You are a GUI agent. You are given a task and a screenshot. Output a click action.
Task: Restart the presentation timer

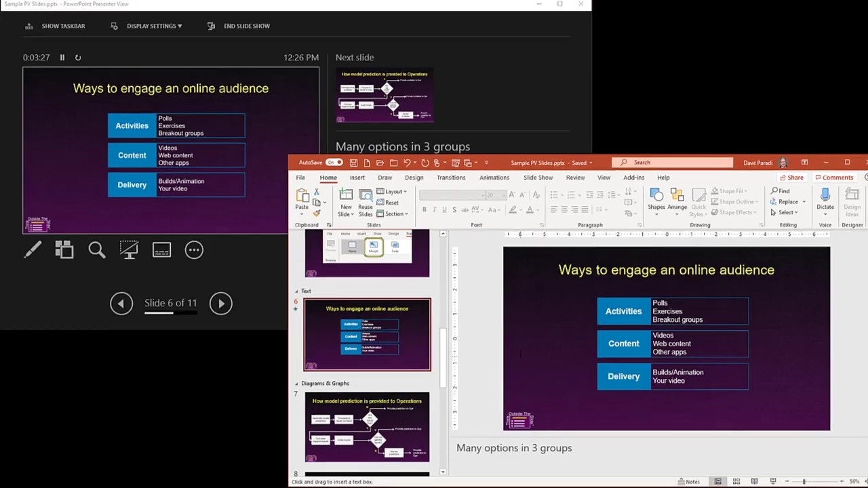(78, 58)
